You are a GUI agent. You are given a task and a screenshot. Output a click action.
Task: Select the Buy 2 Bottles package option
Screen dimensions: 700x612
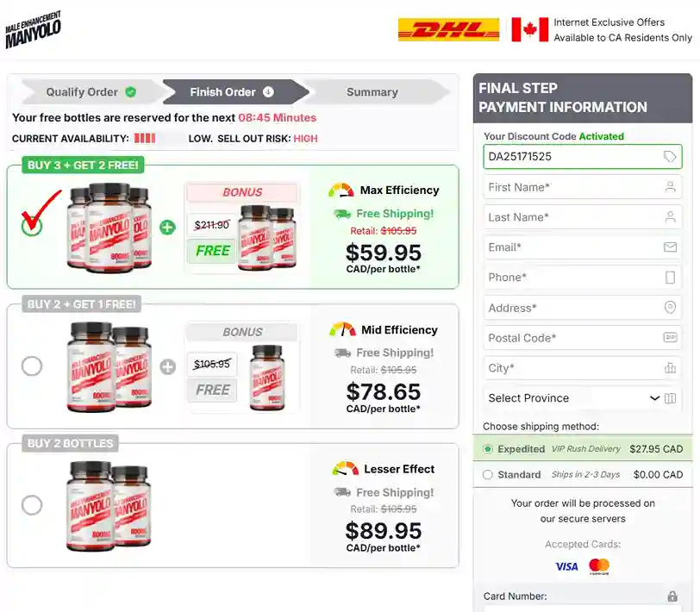32,505
